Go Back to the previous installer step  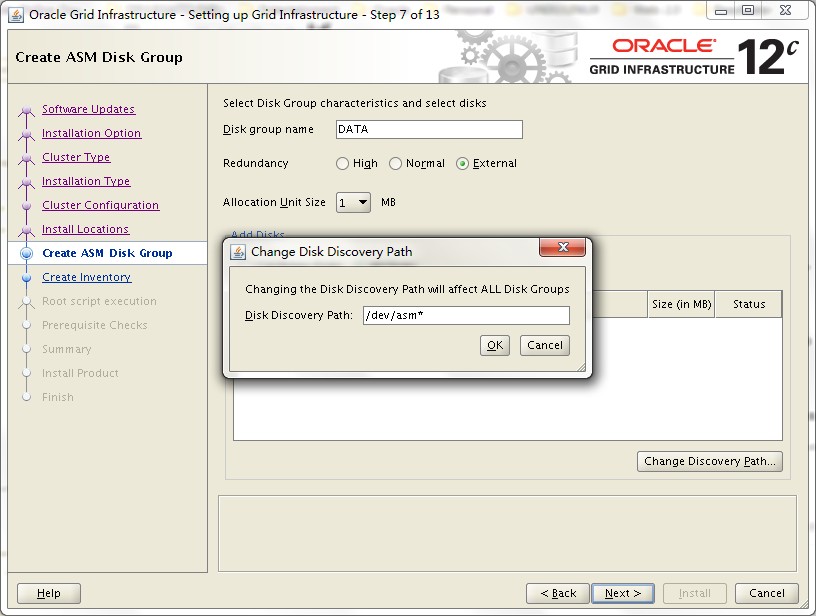tap(558, 593)
